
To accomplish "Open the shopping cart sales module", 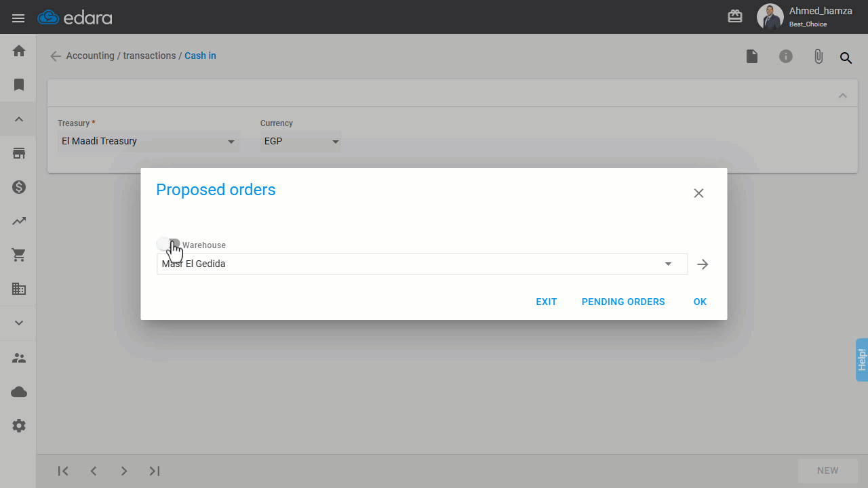I will [19, 255].
